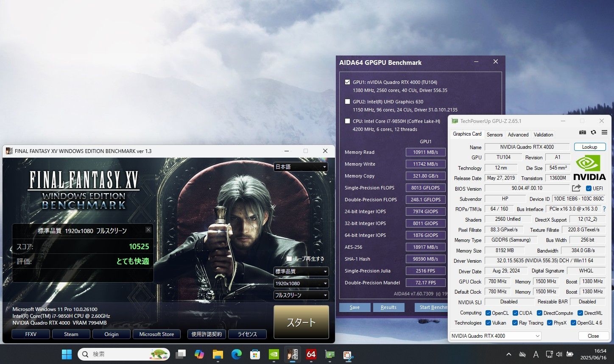614x364 pixels.
Task: Open NVIDIA app icon in taskbar
Action: pos(274,354)
